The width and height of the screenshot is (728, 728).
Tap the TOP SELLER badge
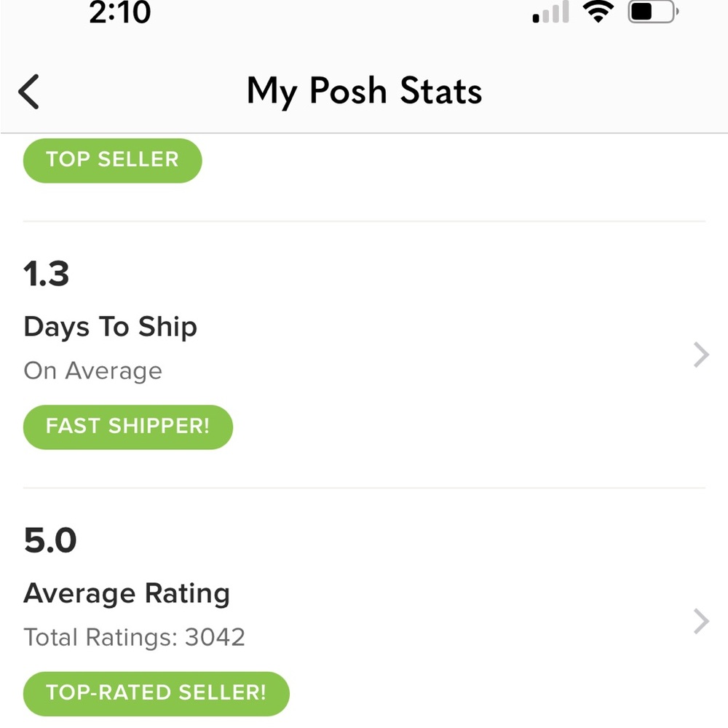[112, 160]
